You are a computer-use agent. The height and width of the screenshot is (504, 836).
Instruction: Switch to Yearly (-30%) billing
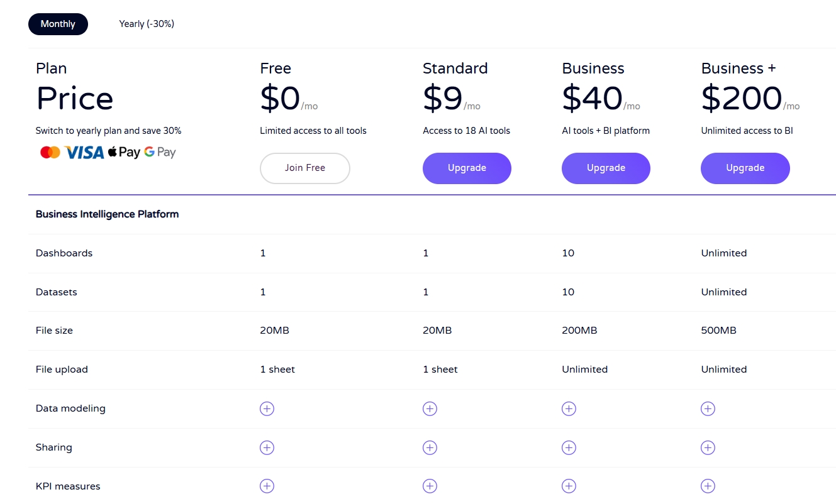point(147,24)
